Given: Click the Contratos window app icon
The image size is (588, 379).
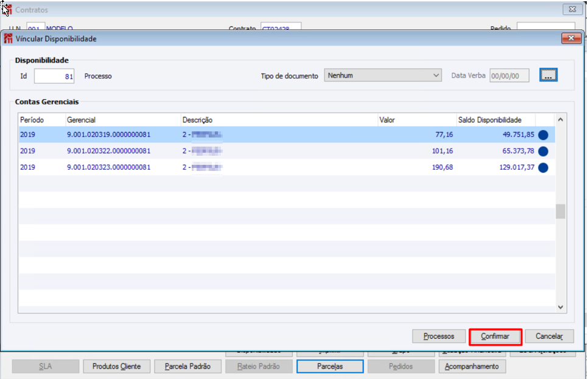Looking at the screenshot, I should tap(7, 10).
